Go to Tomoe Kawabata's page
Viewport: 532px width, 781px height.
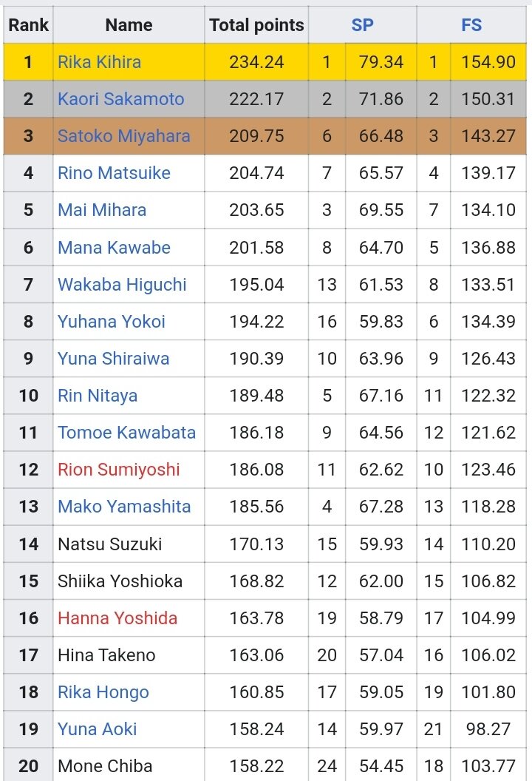click(x=127, y=433)
